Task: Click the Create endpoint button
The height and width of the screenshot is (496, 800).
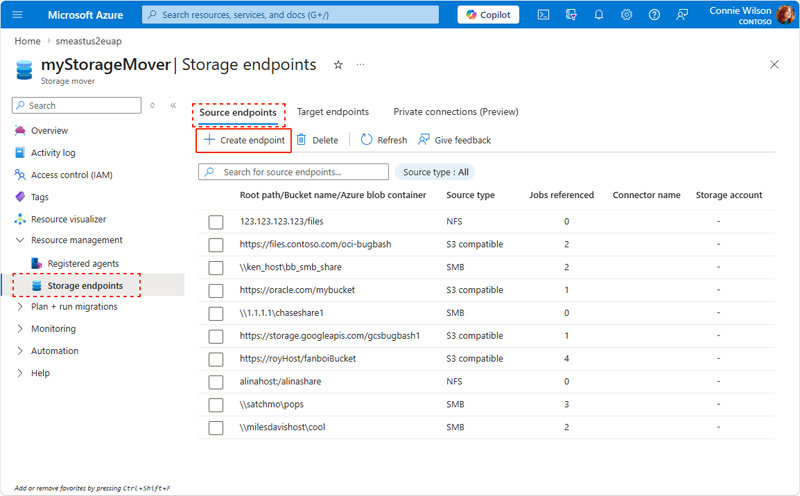Action: click(x=244, y=140)
